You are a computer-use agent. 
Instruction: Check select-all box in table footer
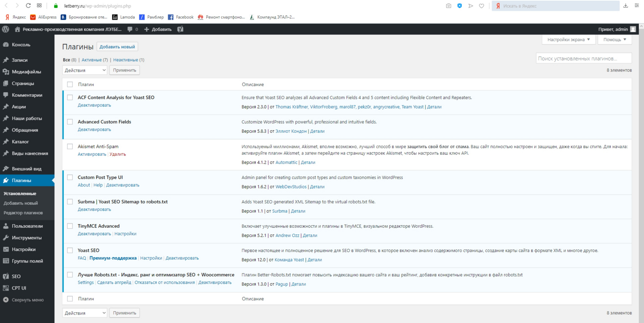coord(70,299)
